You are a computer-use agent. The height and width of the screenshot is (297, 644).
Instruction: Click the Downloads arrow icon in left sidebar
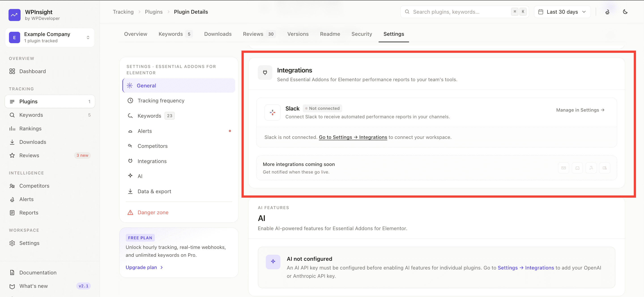[12, 142]
